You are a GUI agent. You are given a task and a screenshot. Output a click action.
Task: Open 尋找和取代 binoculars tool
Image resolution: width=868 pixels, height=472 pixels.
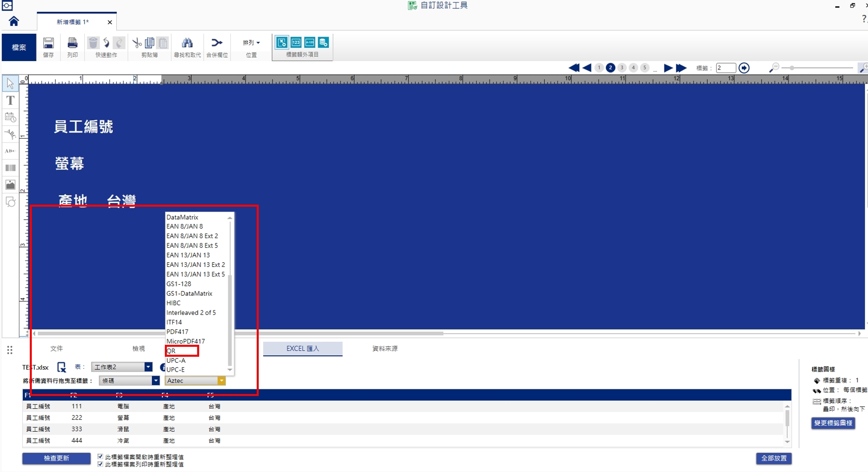[187, 43]
